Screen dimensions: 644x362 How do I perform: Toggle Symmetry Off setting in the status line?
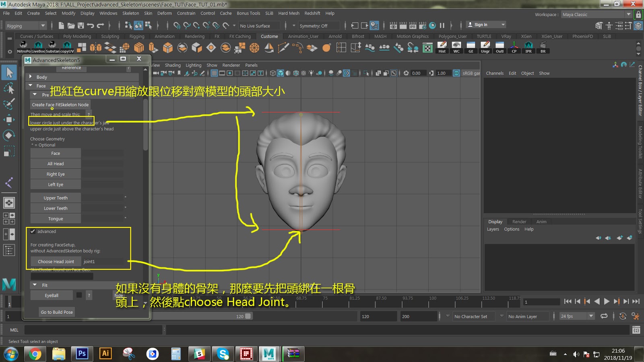click(x=318, y=25)
